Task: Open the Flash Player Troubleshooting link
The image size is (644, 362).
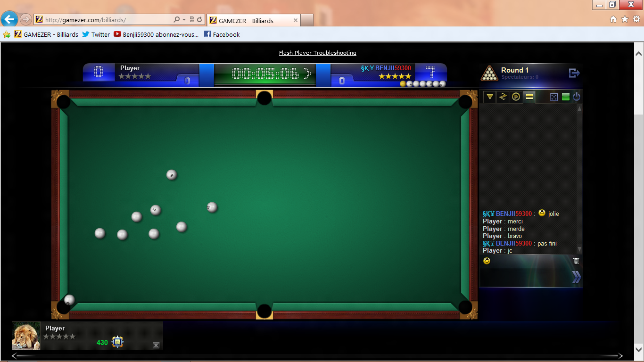Action: 318,53
